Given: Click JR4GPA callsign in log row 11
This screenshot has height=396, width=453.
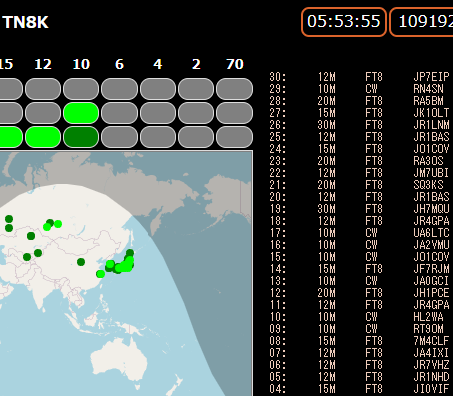Looking at the screenshot, I should click(431, 305).
